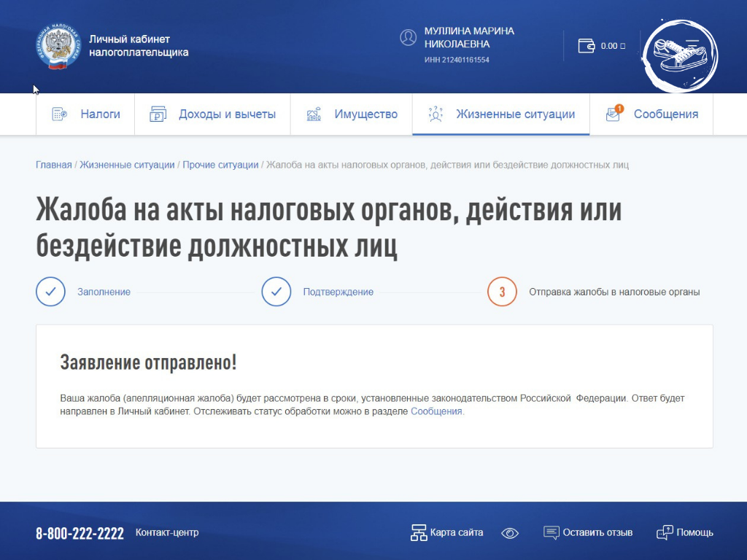The width and height of the screenshot is (747, 560).
Task: Go to Главная breadcrumb link
Action: 54,165
